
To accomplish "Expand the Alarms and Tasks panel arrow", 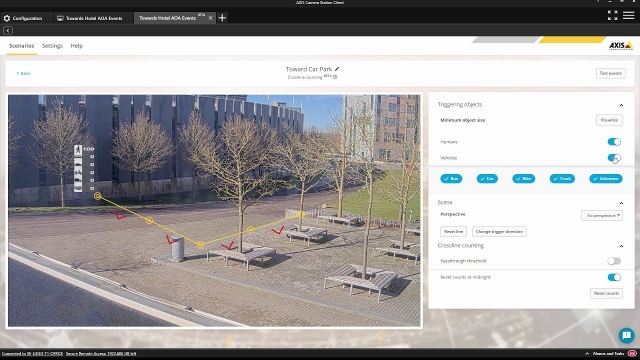I will click(587, 354).
